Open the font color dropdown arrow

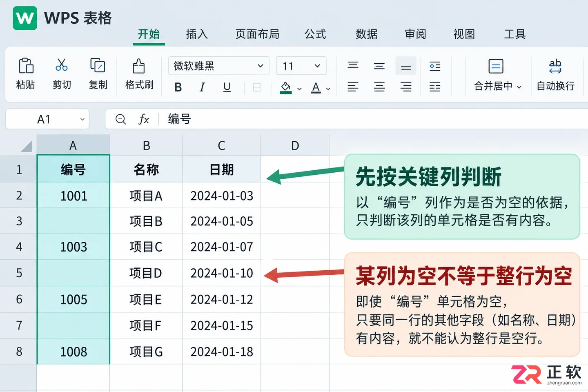pos(328,89)
